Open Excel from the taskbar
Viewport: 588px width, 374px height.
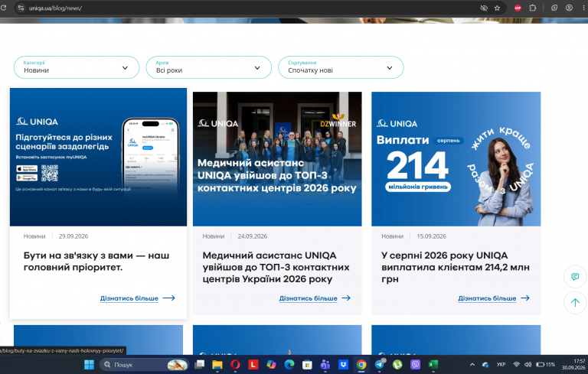(433, 365)
